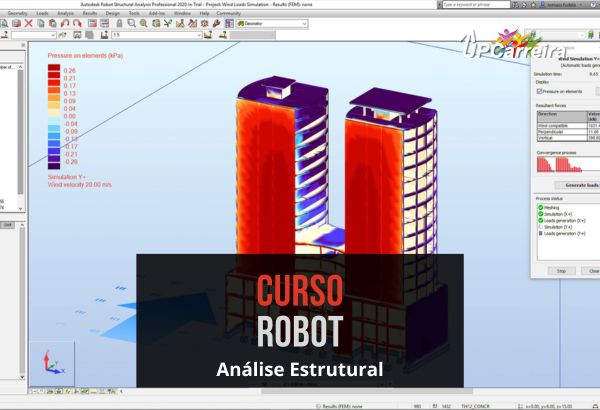Click the copy icon in the toolbar
Viewport: 600px width, 410px height.
point(41,24)
